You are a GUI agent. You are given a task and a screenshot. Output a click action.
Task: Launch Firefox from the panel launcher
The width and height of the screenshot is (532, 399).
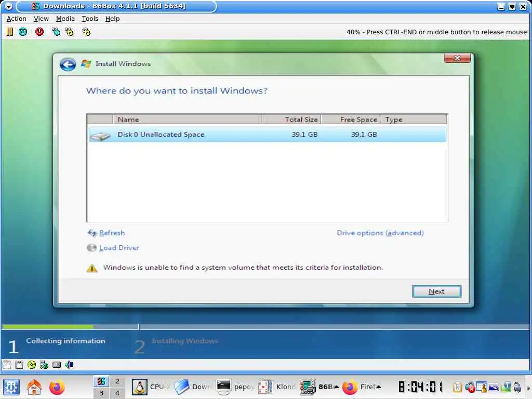tap(57, 387)
